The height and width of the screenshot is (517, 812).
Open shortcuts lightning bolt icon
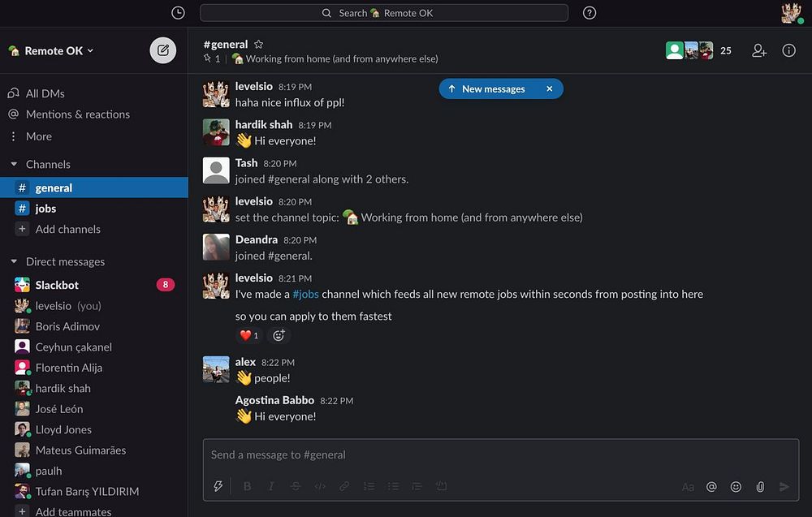218,486
